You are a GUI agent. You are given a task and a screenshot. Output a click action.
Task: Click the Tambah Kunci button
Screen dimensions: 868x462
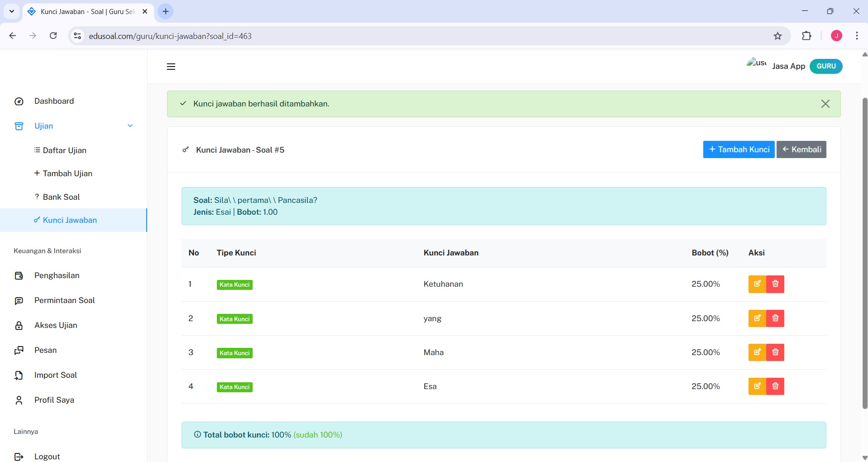(x=739, y=149)
